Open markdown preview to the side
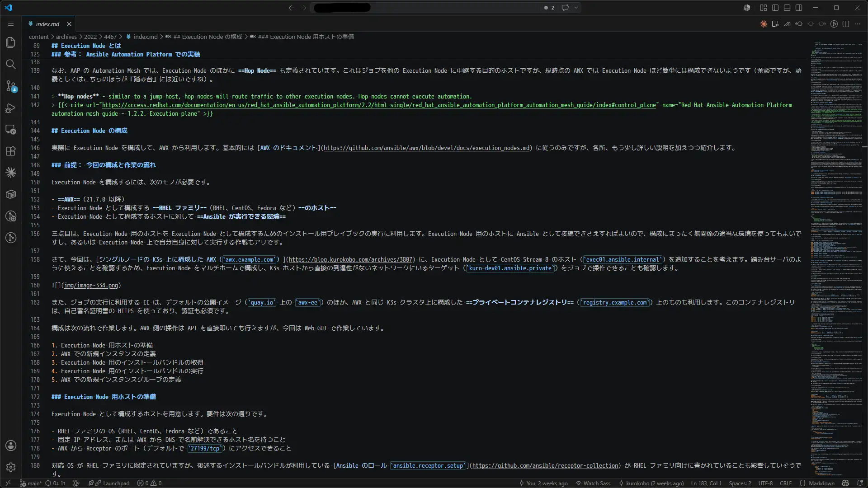The image size is (868, 488). [775, 24]
